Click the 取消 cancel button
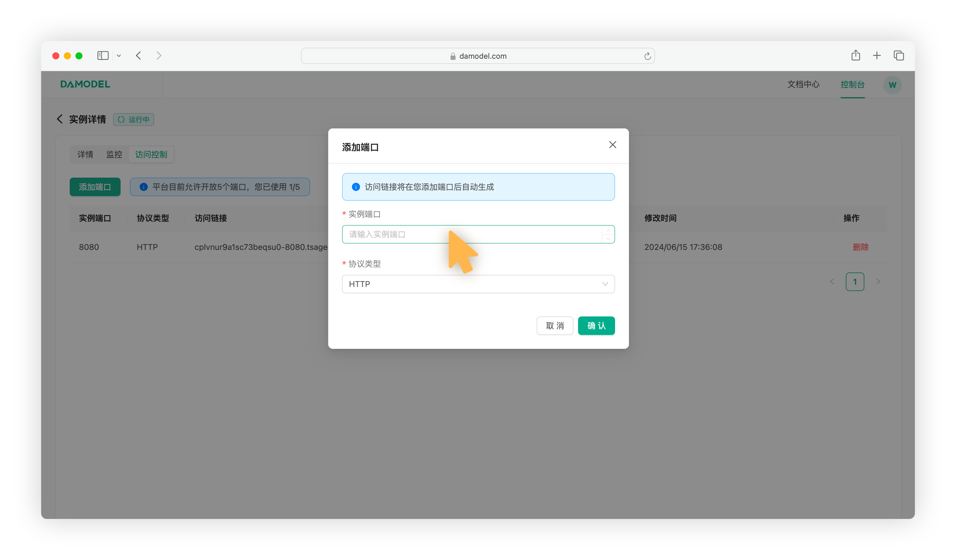The image size is (956, 560). coord(554,326)
